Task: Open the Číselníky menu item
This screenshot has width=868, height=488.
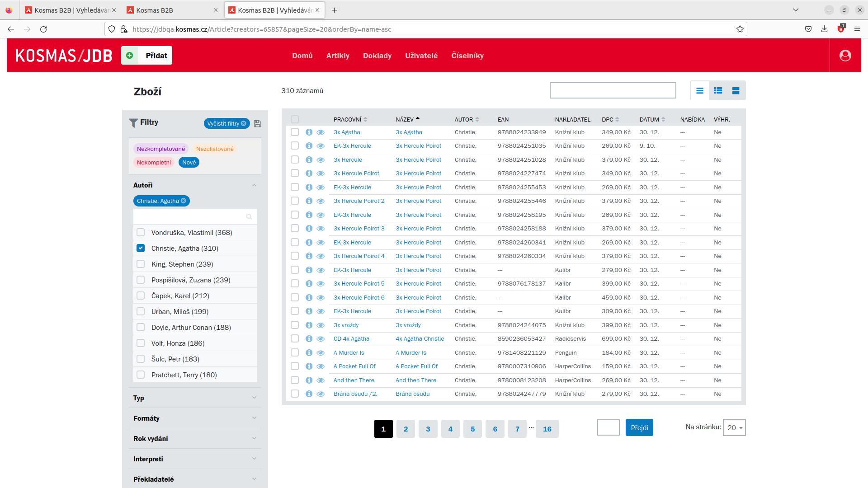Action: [x=467, y=56]
